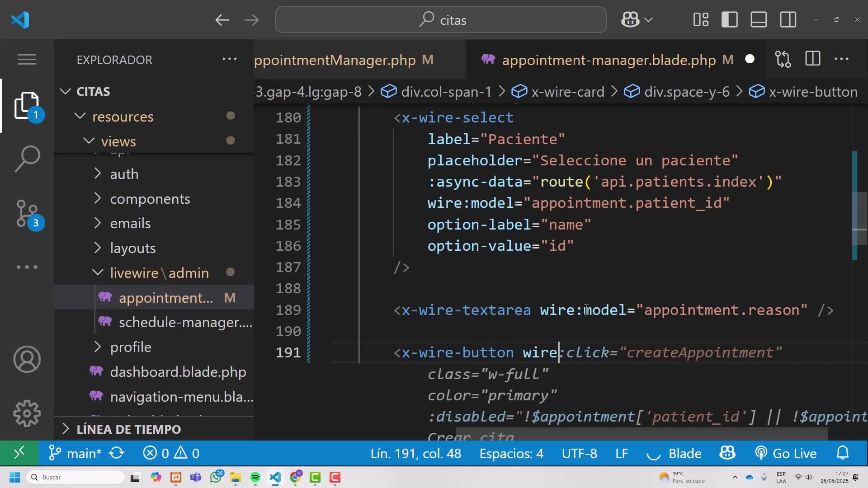This screenshot has width=868, height=488.
Task: Toggle secondary side bar visibility
Action: click(788, 20)
